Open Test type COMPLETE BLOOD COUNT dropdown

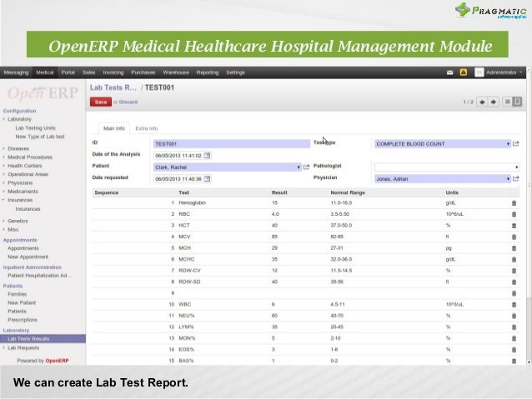click(508, 144)
